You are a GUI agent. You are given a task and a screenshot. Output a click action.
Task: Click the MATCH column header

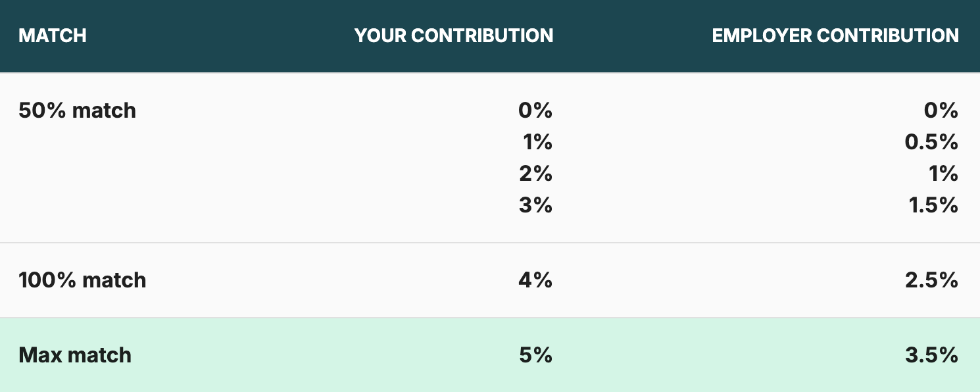(x=53, y=36)
